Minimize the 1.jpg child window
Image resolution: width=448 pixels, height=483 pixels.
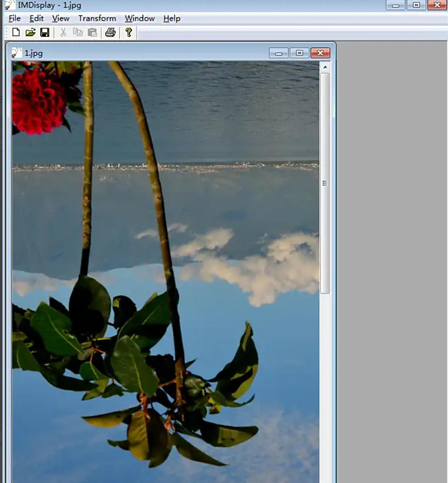tap(278, 53)
